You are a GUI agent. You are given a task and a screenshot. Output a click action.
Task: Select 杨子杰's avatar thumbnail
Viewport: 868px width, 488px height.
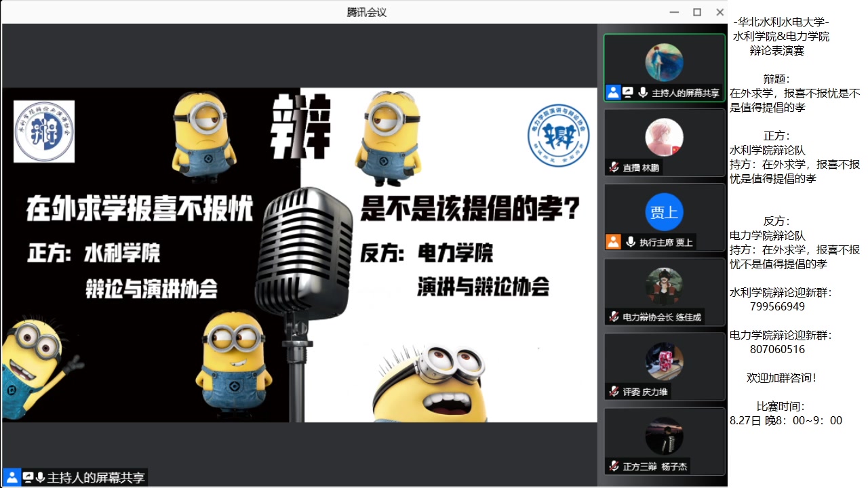click(664, 435)
